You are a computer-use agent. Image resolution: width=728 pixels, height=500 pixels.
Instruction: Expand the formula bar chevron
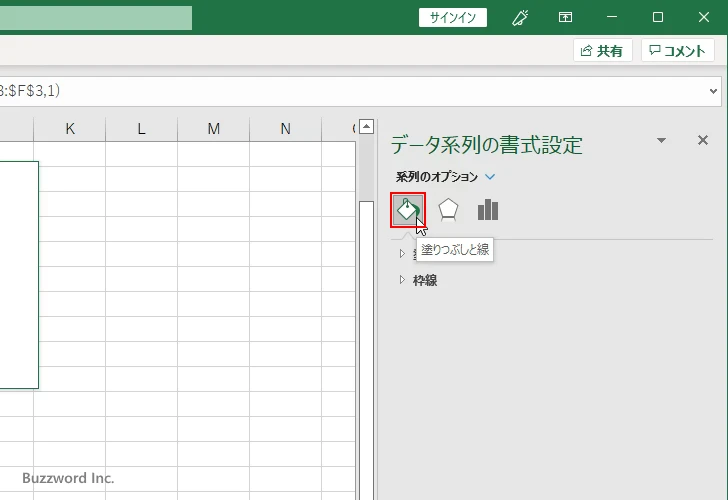click(x=713, y=91)
